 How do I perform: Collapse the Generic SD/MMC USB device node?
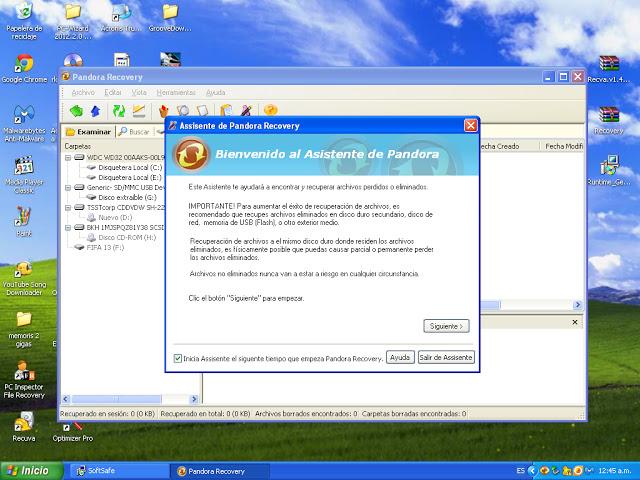tap(68, 187)
